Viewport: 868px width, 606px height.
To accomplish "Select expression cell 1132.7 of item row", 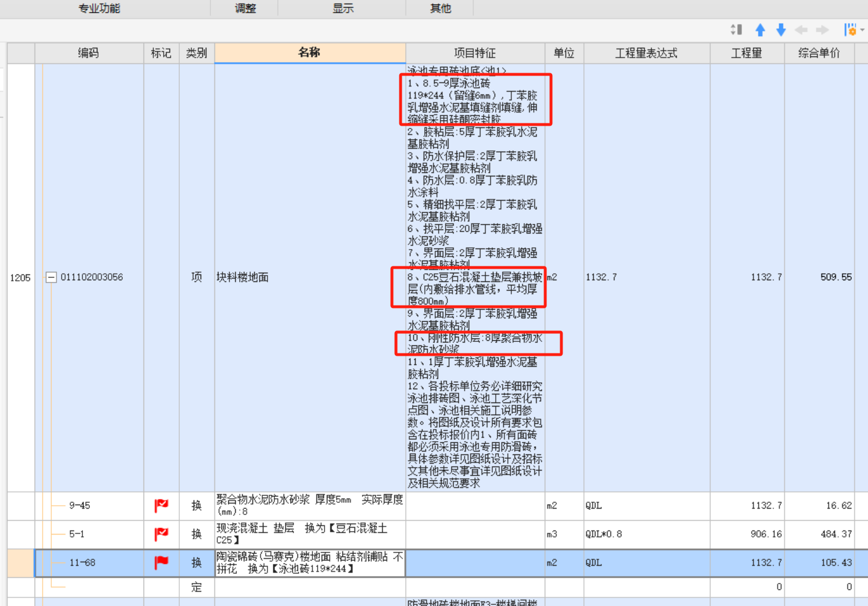I will tap(647, 277).
